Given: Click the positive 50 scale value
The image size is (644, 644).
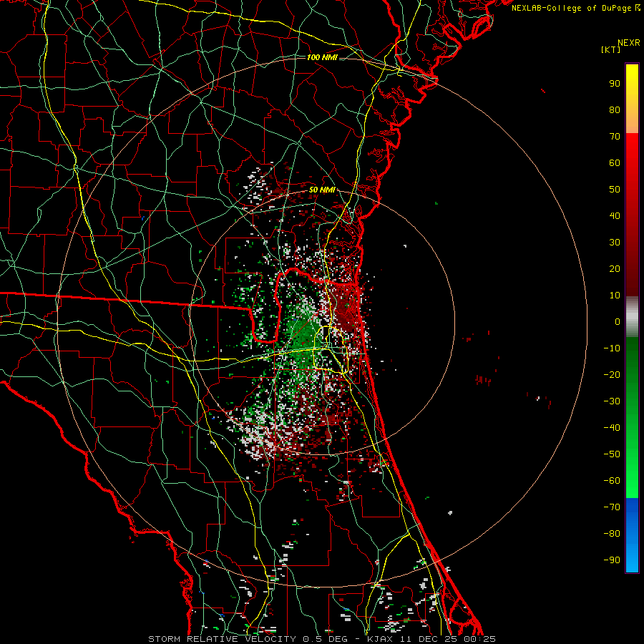Looking at the screenshot, I should [615, 190].
